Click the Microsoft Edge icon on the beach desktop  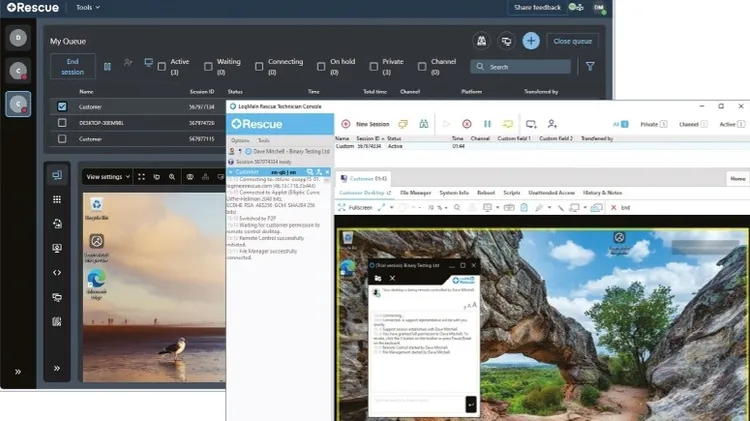[x=97, y=284]
